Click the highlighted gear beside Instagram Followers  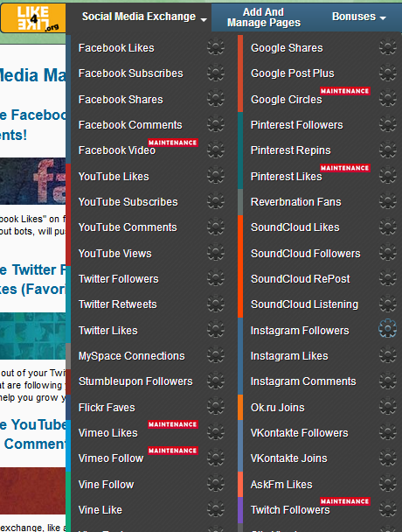click(x=387, y=328)
